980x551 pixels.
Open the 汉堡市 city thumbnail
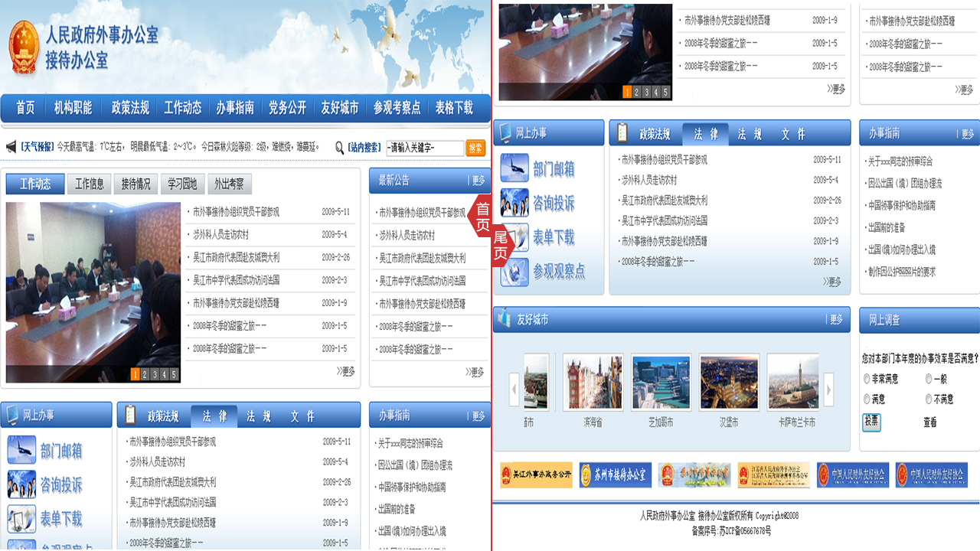[729, 381]
